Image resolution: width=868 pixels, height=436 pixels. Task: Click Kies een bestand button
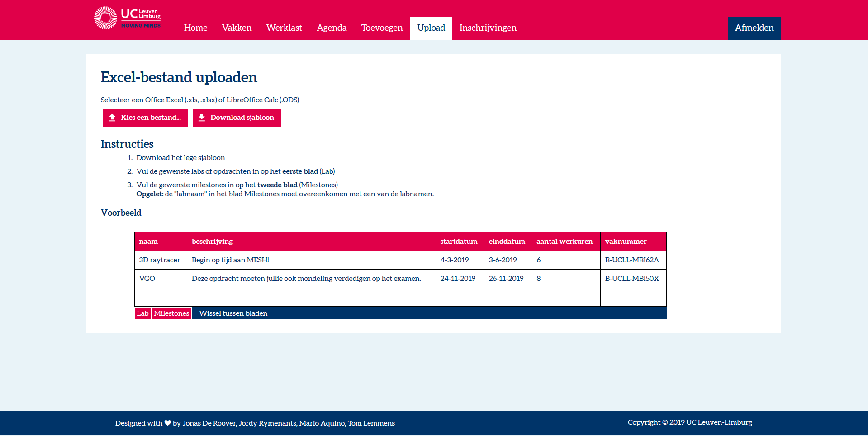click(x=146, y=118)
